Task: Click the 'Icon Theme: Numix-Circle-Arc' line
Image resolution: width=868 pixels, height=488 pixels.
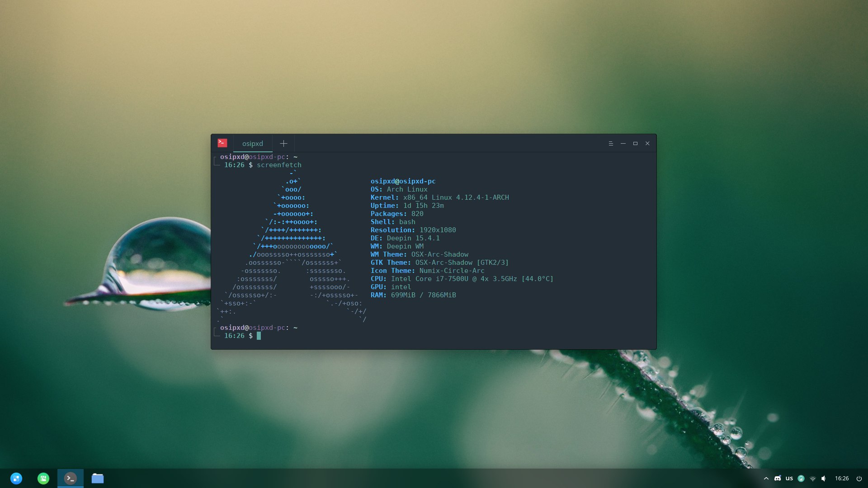Action: [x=428, y=271]
